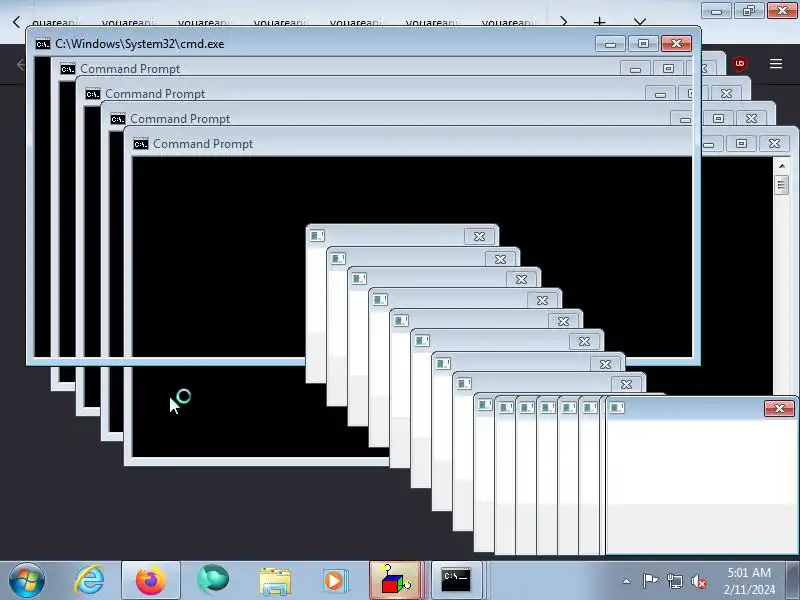Click the network status tray icon
800x600 pixels.
pyautogui.click(x=674, y=581)
